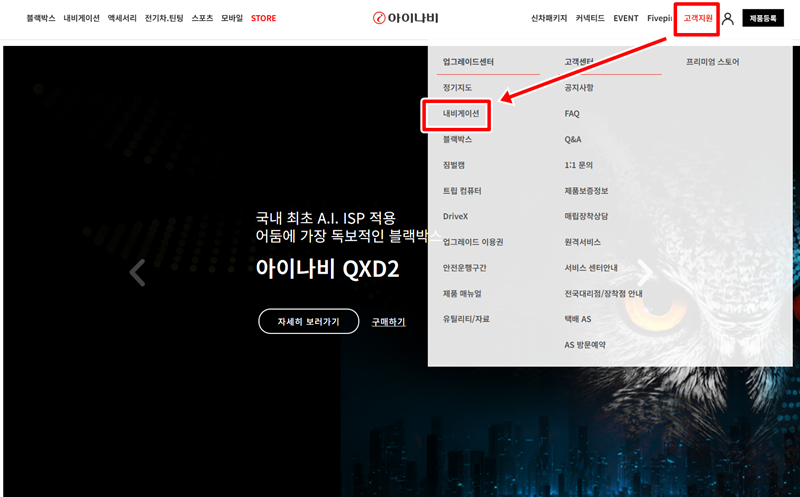Select 정기지도 in dropdown

click(x=457, y=88)
